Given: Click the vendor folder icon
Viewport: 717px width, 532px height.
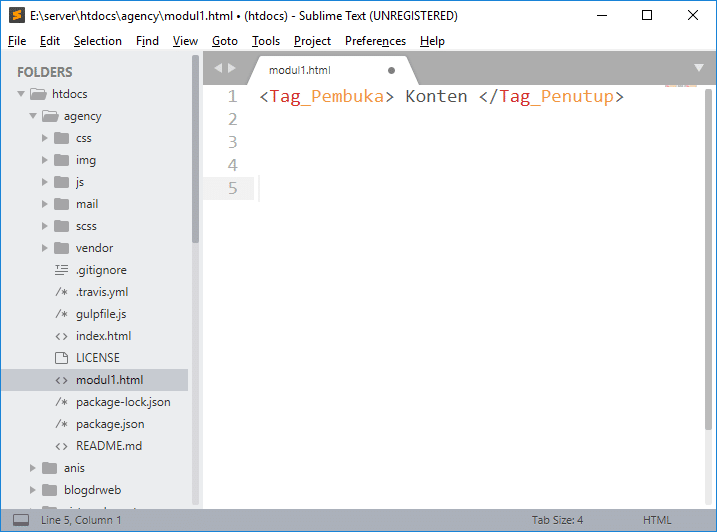Looking at the screenshot, I should click(61, 248).
